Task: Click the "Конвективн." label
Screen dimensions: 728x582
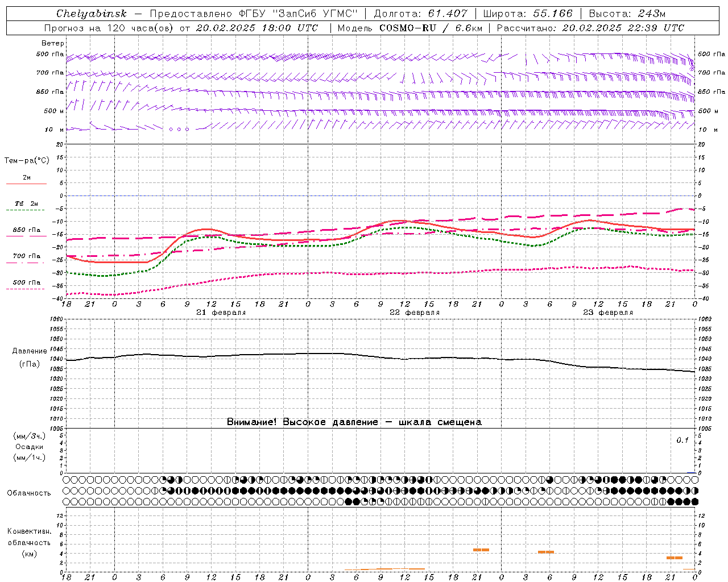Action: 29,531
